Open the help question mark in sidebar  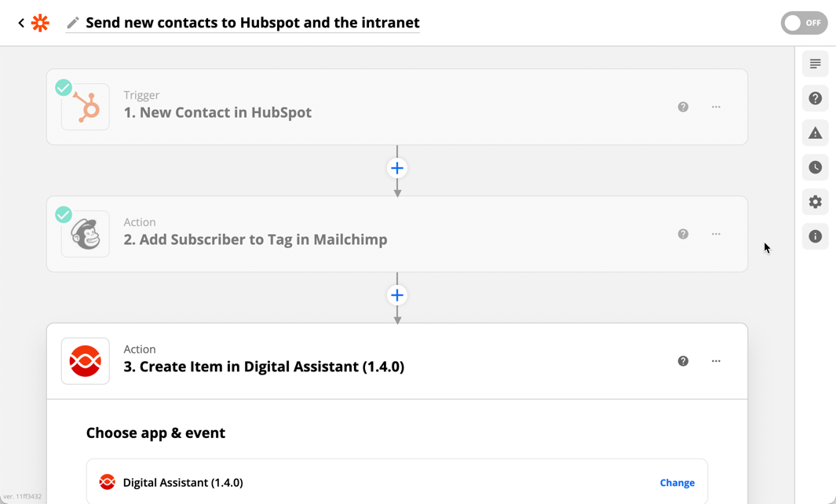[816, 98]
